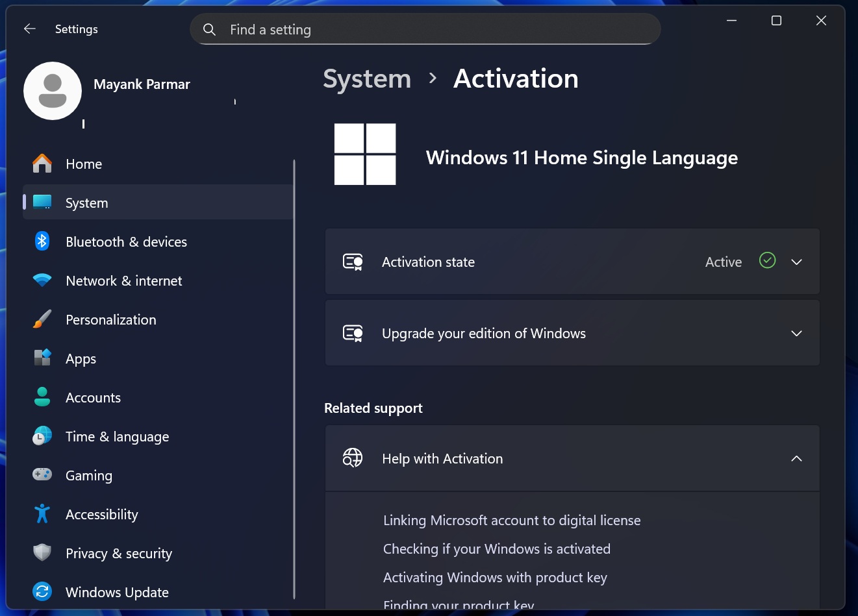The width and height of the screenshot is (858, 616).
Task: Select the Gaming controller icon
Action: [x=42, y=475]
